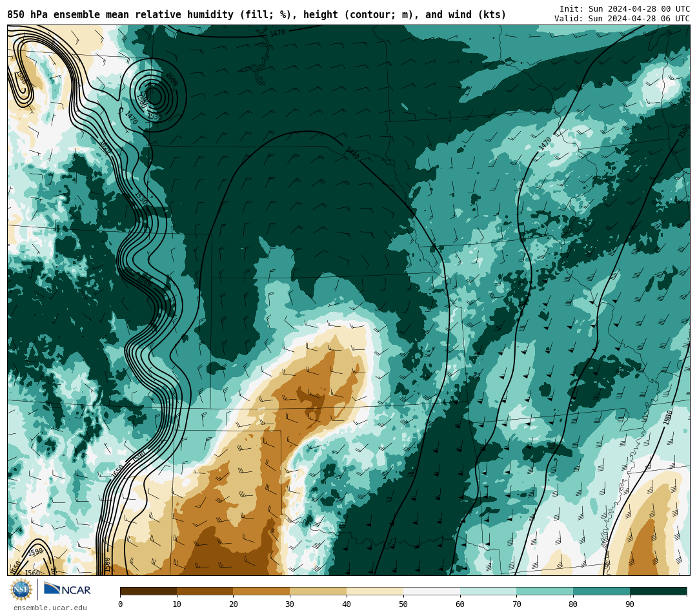This screenshot has height=616, width=697.
Task: Click the 850 hPa ensemble mean title
Action: coord(256,15)
